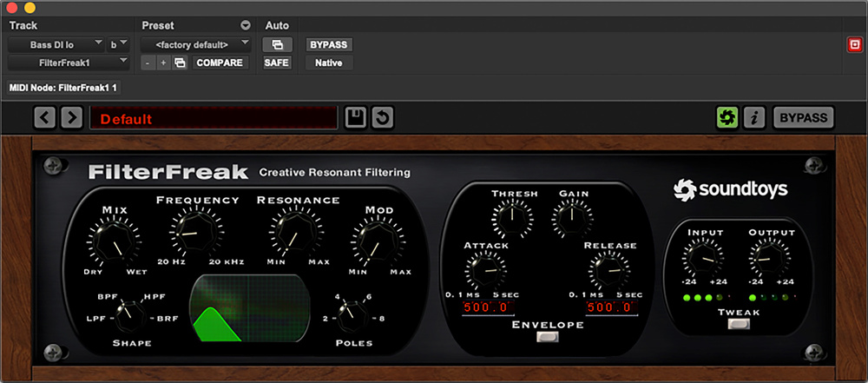Toggle the gray BYPASS button in plugin toolbar
Screen dimensions: 868x383
[x=803, y=118]
